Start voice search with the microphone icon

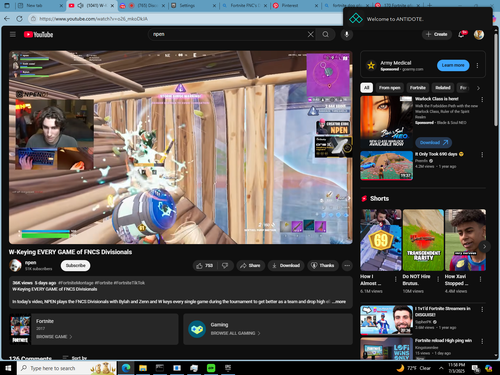pos(347,34)
